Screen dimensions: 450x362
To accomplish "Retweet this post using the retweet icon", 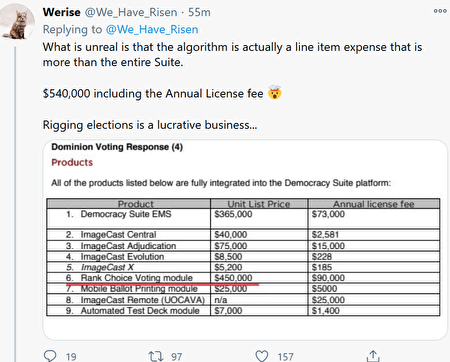I will (156, 356).
